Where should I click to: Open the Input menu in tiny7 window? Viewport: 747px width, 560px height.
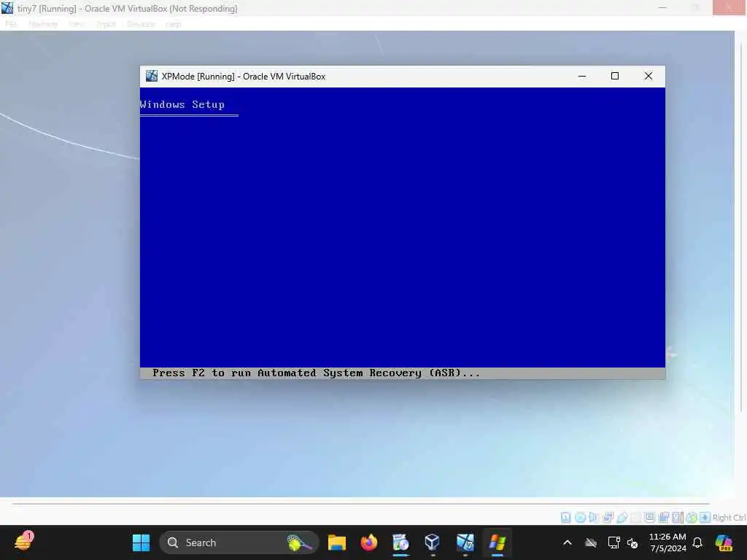[x=106, y=24]
